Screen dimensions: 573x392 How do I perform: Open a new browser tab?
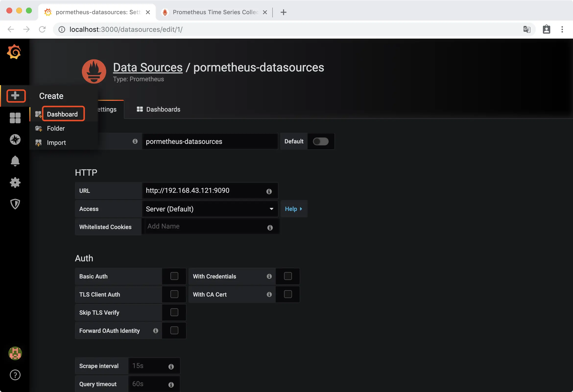point(284,12)
